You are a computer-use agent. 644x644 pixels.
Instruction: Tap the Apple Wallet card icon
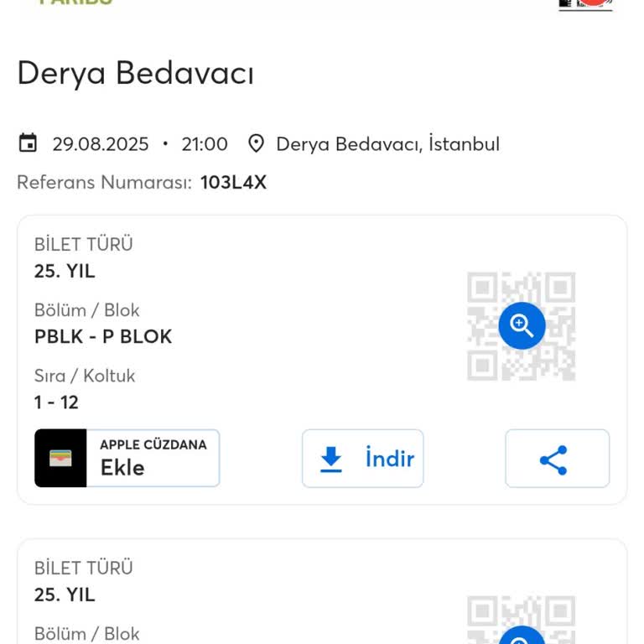click(60, 458)
